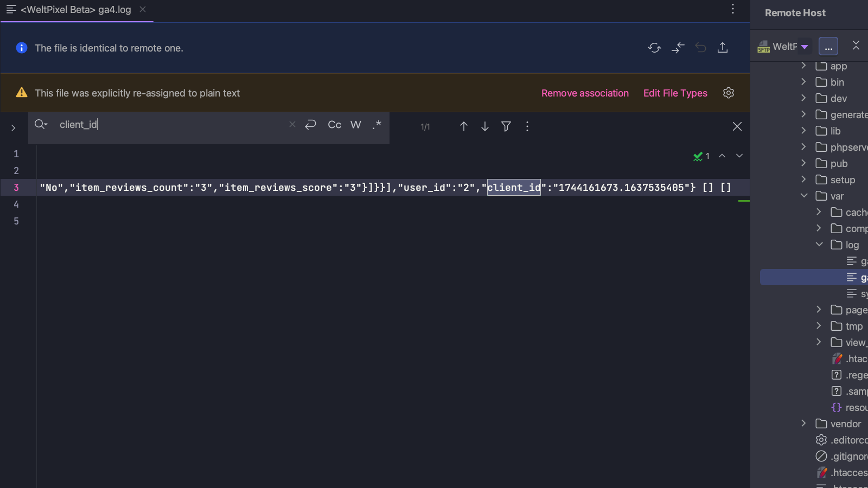Close the Remote Host connection

(856, 46)
